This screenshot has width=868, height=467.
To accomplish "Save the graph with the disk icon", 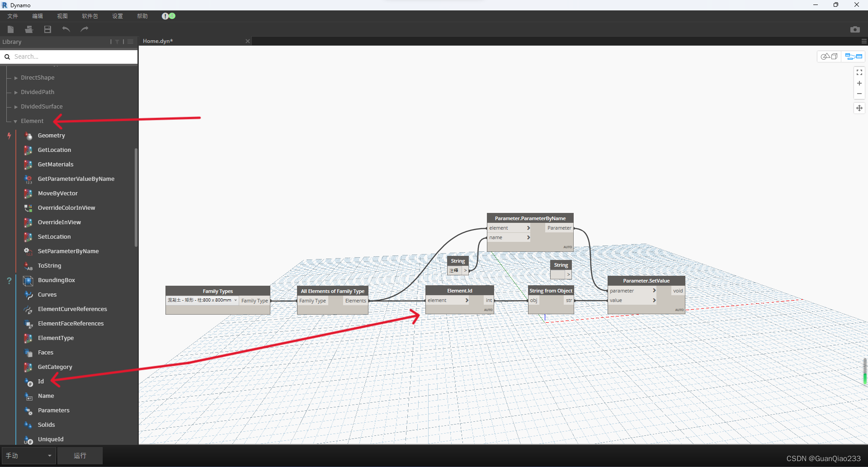I will click(47, 29).
